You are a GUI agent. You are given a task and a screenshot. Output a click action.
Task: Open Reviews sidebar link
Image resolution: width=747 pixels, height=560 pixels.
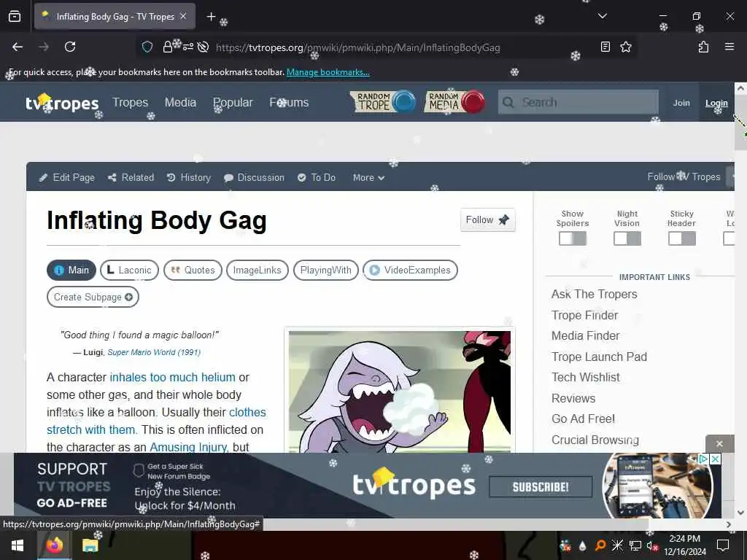pyautogui.click(x=573, y=398)
